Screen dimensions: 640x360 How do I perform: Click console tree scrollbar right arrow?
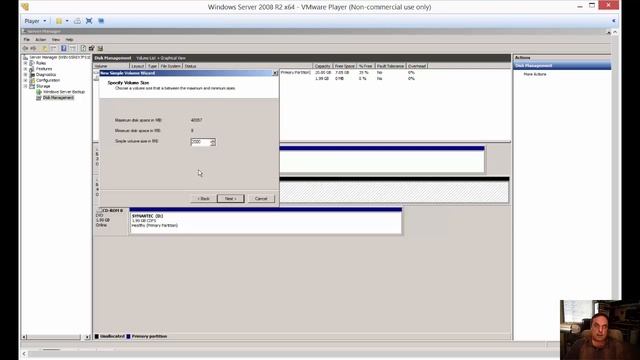pos(87,337)
